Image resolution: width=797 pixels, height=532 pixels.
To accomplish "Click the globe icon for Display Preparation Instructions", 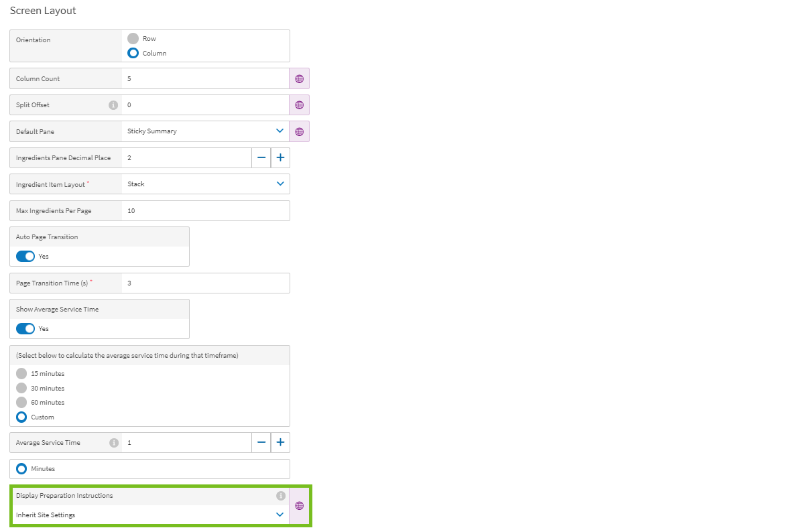I will tap(299, 505).
